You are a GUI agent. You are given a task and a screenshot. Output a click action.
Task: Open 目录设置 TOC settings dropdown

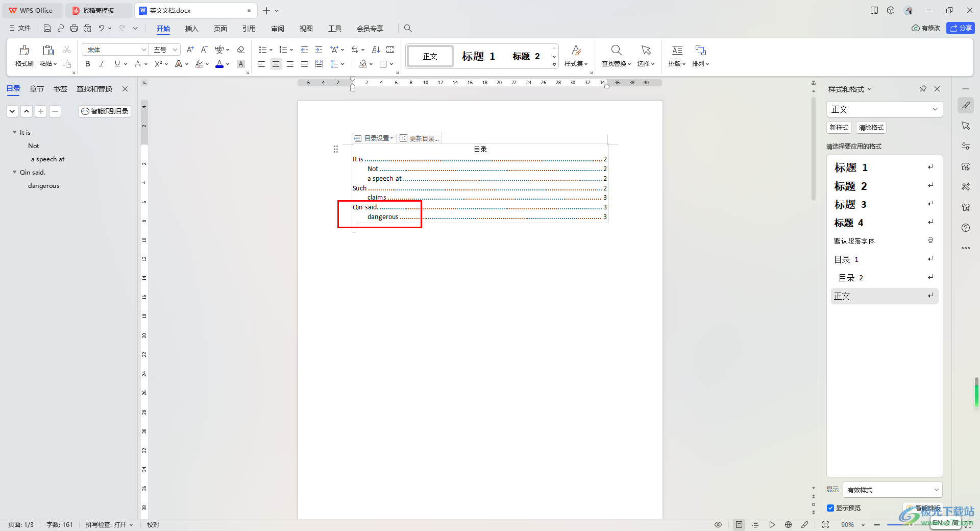[x=374, y=138]
